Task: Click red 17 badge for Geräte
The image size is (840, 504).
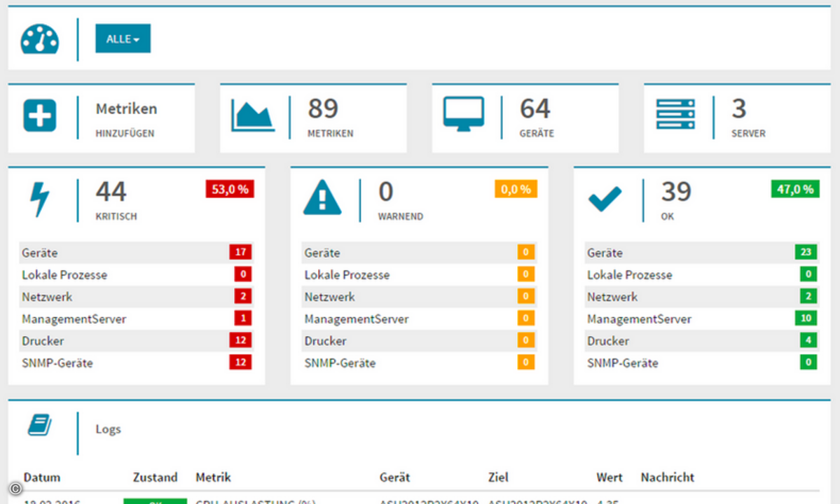Action: click(240, 252)
